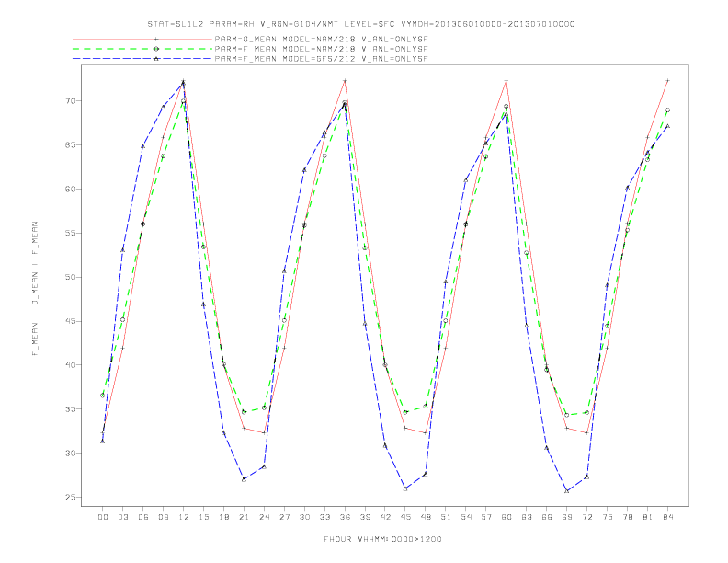This screenshot has height=563, width=728.
Task: Click the vertical axis label F_MEAN | O_MEAN | F_MEAN
Action: coord(35,289)
